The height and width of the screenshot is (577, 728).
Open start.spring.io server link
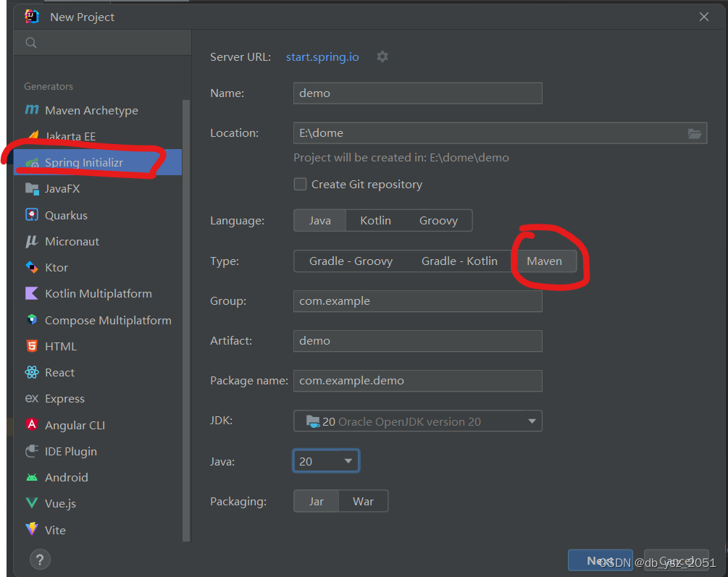[x=322, y=56]
